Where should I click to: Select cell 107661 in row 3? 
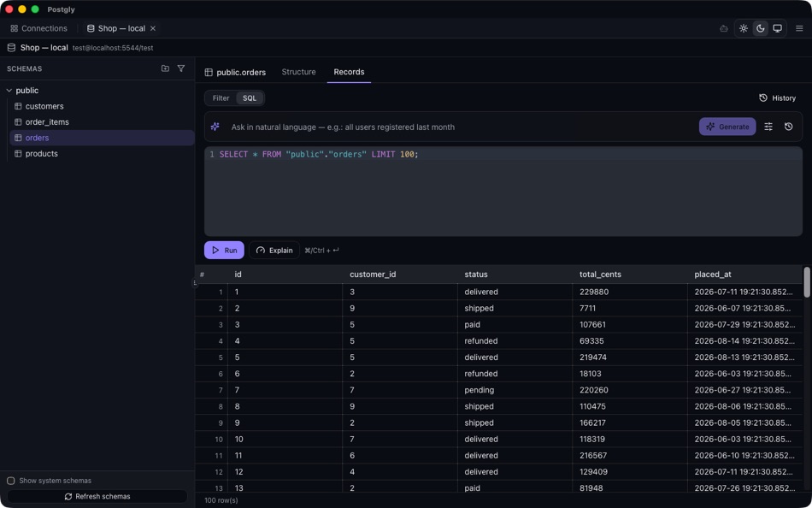pyautogui.click(x=630, y=324)
